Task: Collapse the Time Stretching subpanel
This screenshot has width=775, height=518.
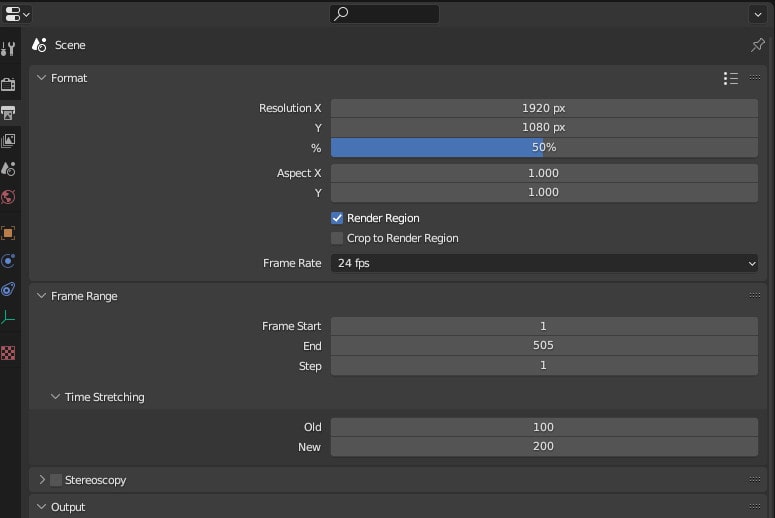Action: pyautogui.click(x=55, y=397)
